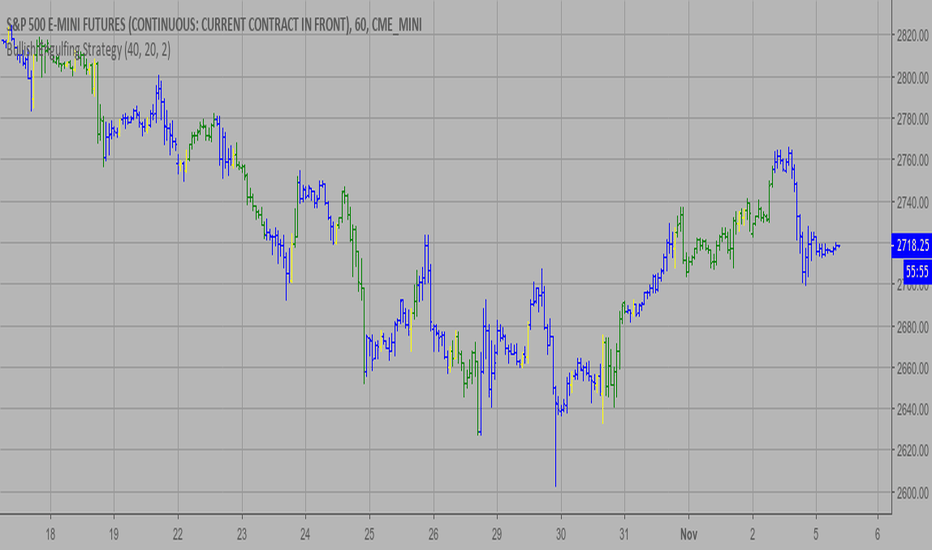
Task: Click the date label 19 on time axis
Action: tap(114, 535)
